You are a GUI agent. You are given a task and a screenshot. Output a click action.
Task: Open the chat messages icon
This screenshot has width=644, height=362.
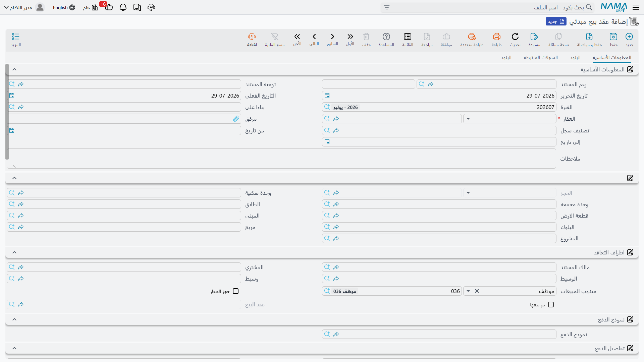coord(137,7)
